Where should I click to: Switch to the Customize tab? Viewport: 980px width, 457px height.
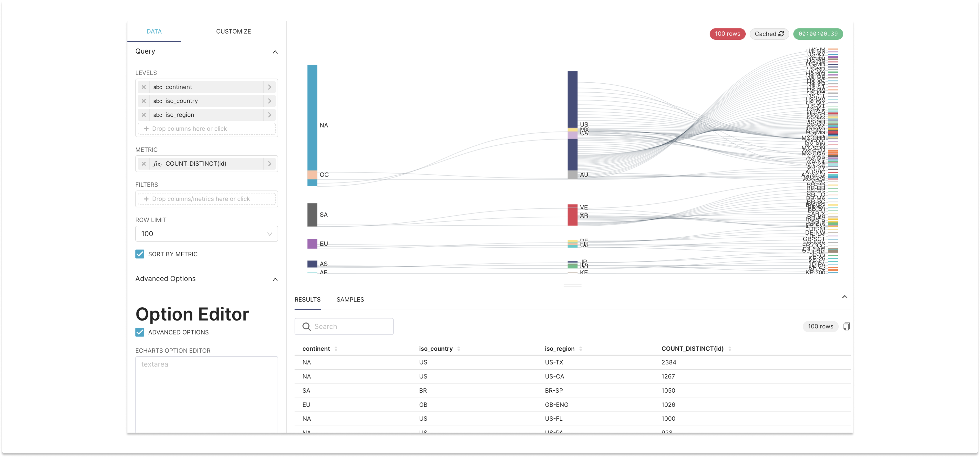(x=233, y=31)
